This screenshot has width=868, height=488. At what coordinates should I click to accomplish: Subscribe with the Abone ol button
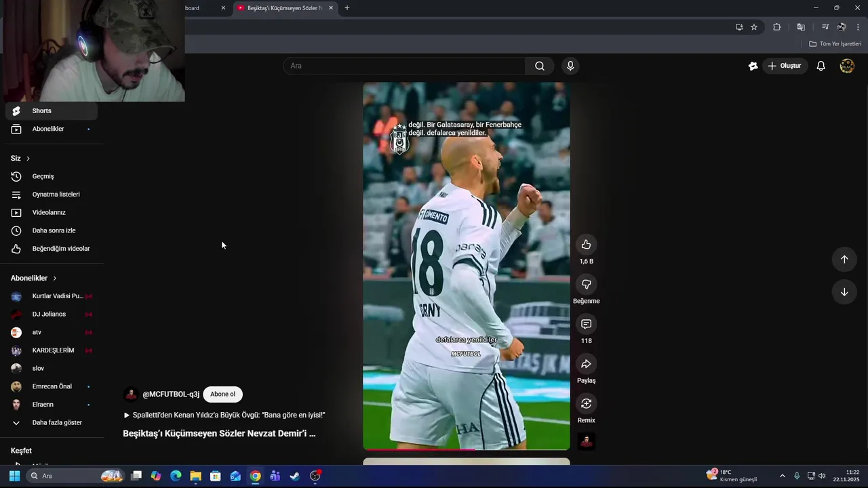222,394
